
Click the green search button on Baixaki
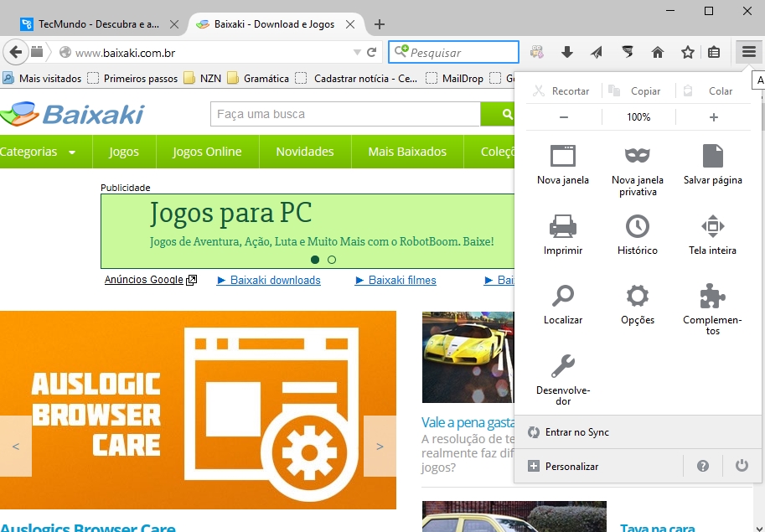coord(498,114)
